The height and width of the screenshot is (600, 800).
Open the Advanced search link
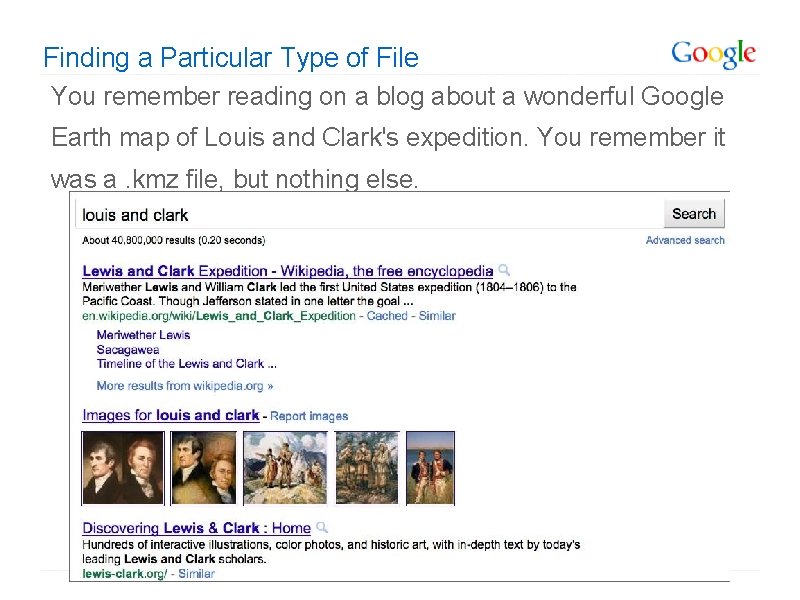685,240
